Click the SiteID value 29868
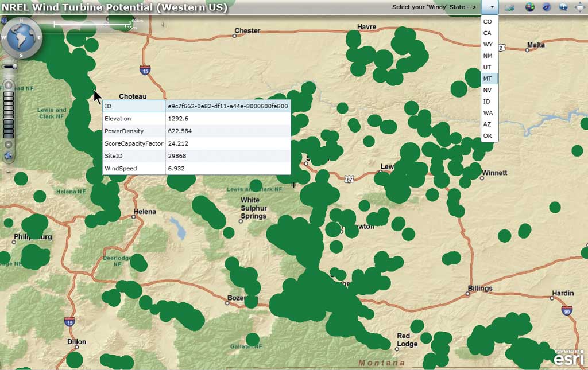588x370 pixels. point(228,156)
